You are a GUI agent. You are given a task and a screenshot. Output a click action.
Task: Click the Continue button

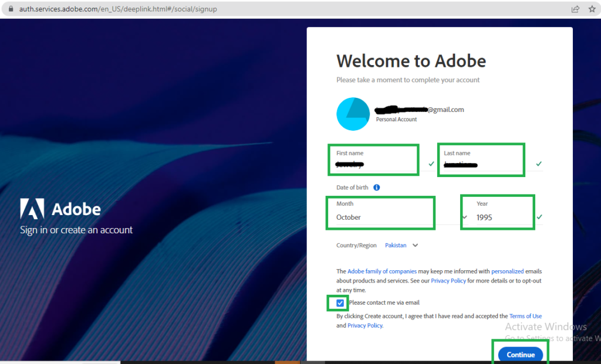tap(521, 355)
